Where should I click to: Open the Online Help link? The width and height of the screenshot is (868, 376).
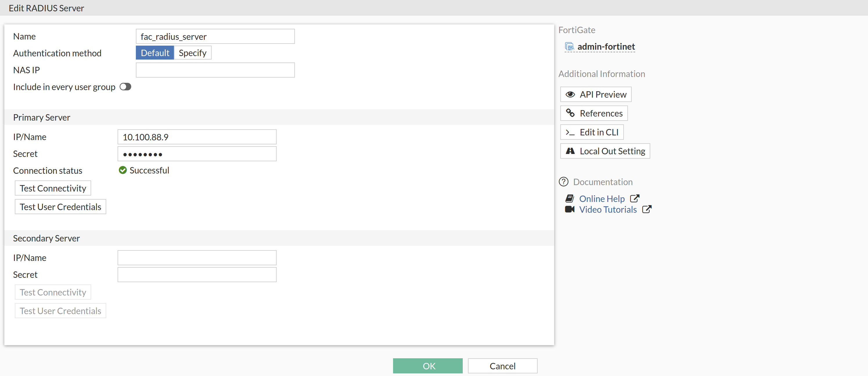[x=602, y=199]
